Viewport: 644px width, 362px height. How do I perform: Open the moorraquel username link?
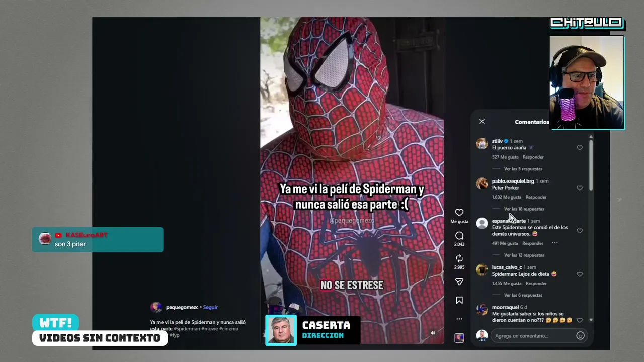(505, 307)
